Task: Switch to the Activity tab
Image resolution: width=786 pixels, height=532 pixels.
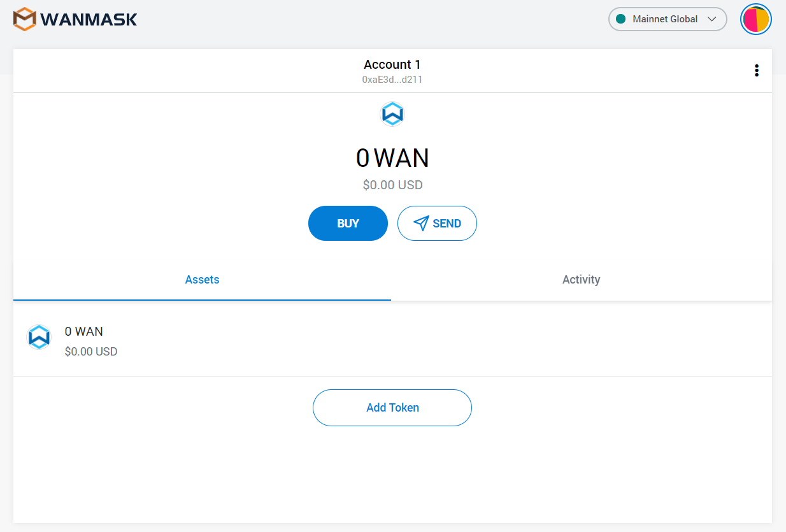Action: pos(581,280)
